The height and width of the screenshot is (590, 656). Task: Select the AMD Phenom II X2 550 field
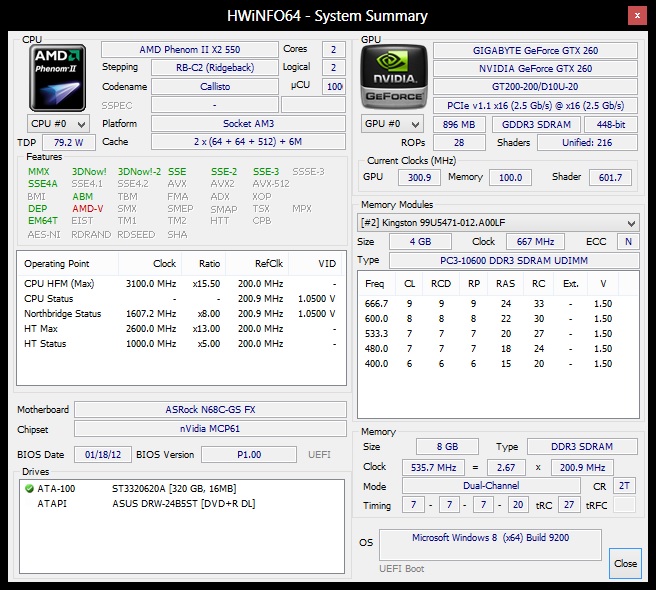190,49
